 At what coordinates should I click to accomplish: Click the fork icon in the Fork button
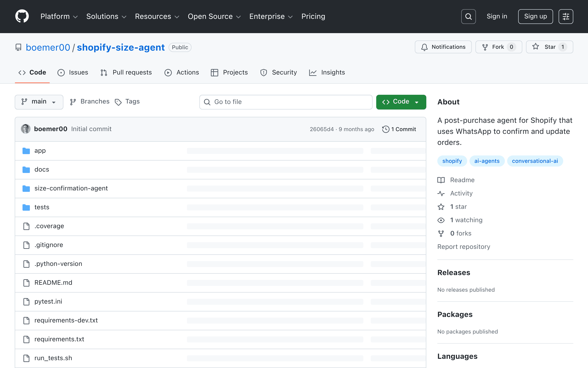(485, 47)
